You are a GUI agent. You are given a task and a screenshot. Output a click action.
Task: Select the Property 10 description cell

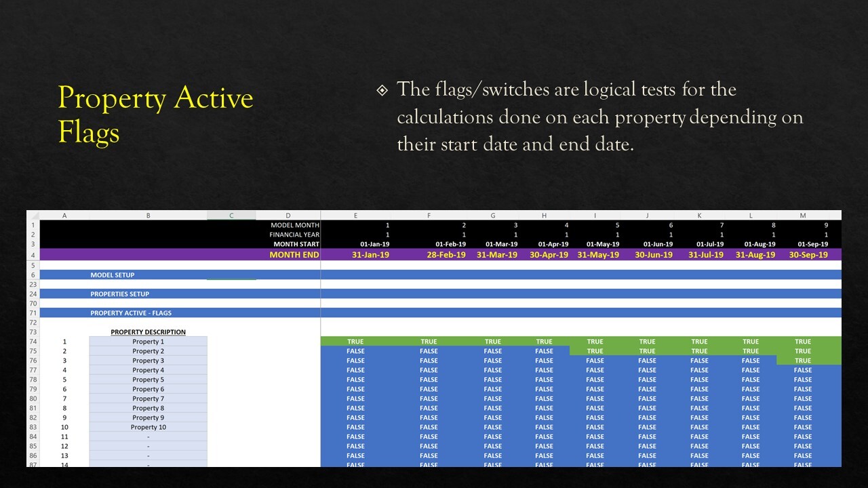pos(148,427)
